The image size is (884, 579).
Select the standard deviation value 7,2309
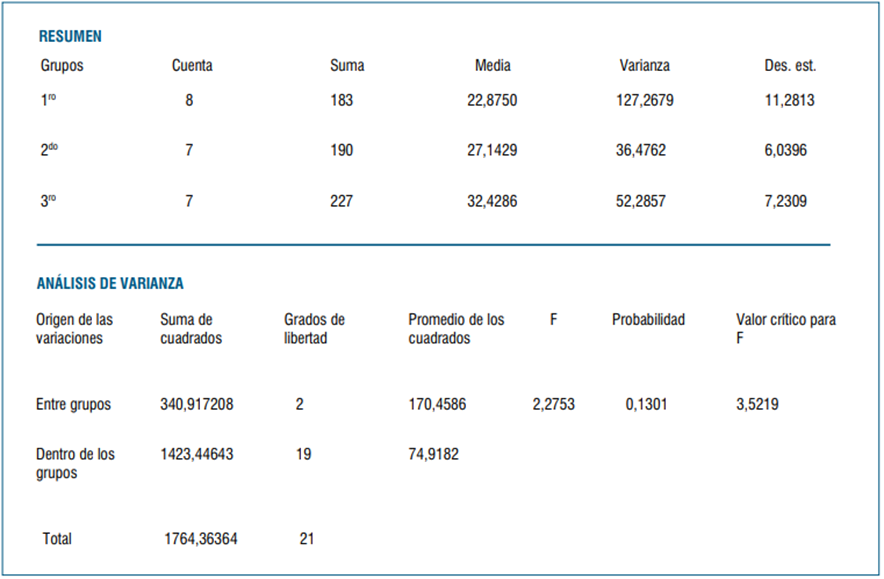786,201
